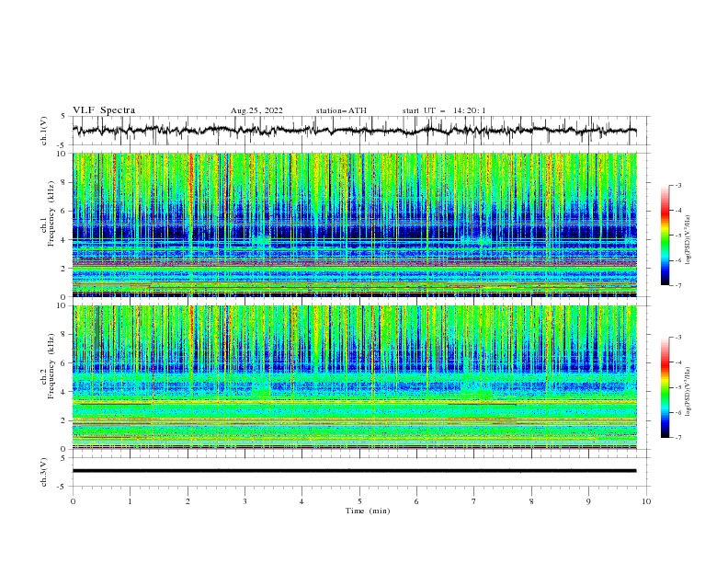Click the ch.2 "Frequency (kHz)" axis label
728x563 pixels.
[51, 366]
